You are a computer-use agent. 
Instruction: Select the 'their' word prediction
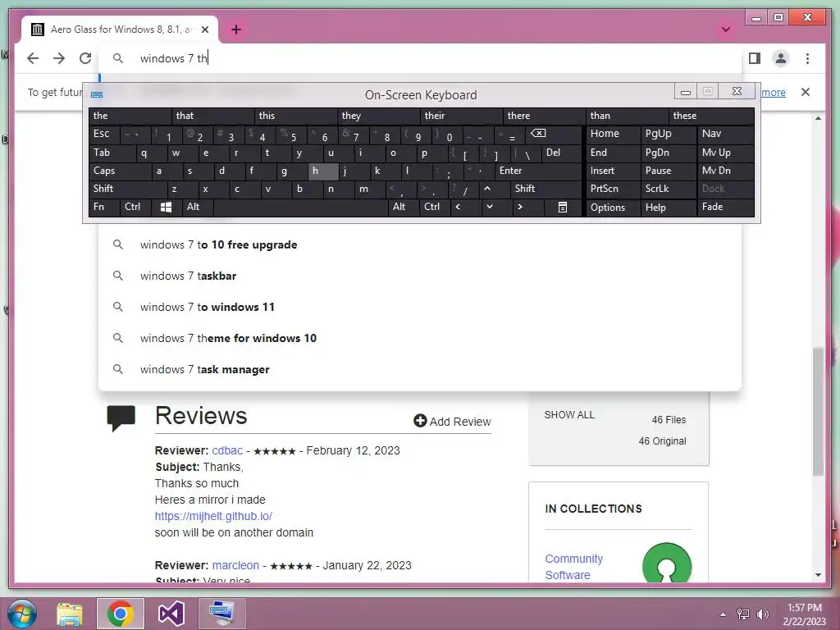point(462,116)
